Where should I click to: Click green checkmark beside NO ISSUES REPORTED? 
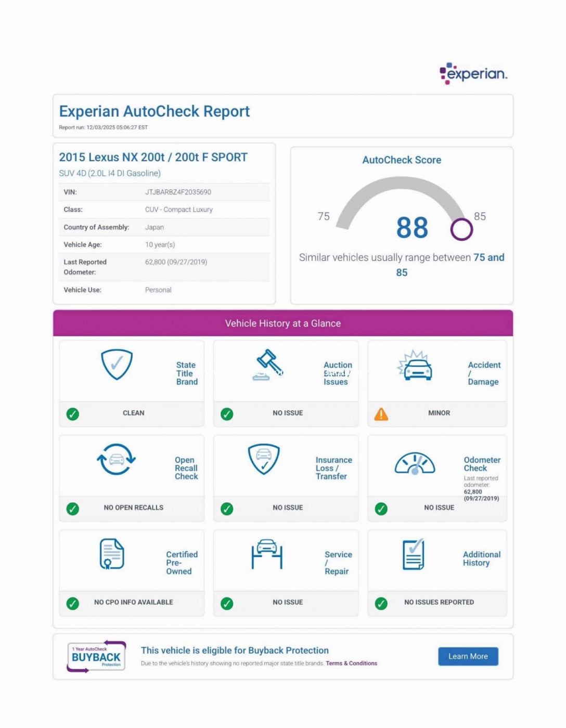(381, 603)
